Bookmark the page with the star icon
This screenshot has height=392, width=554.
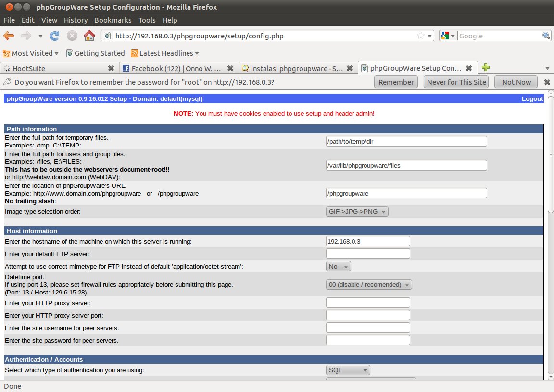point(421,36)
